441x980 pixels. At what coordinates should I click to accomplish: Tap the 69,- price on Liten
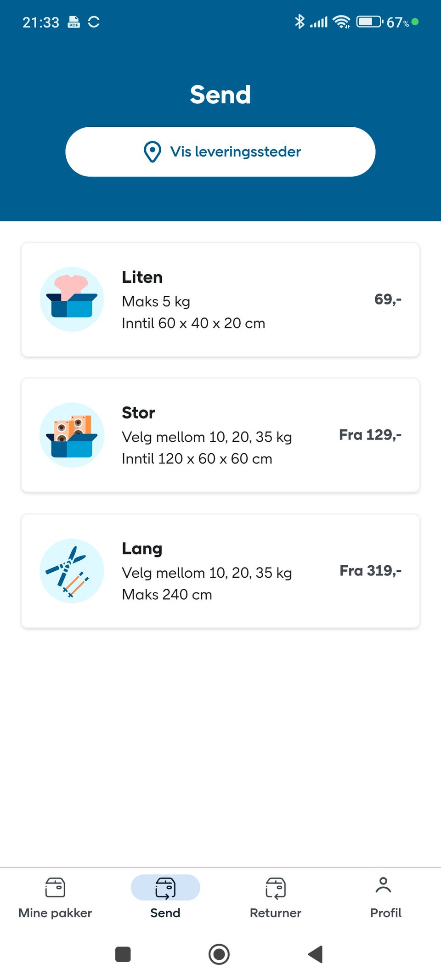coord(388,299)
